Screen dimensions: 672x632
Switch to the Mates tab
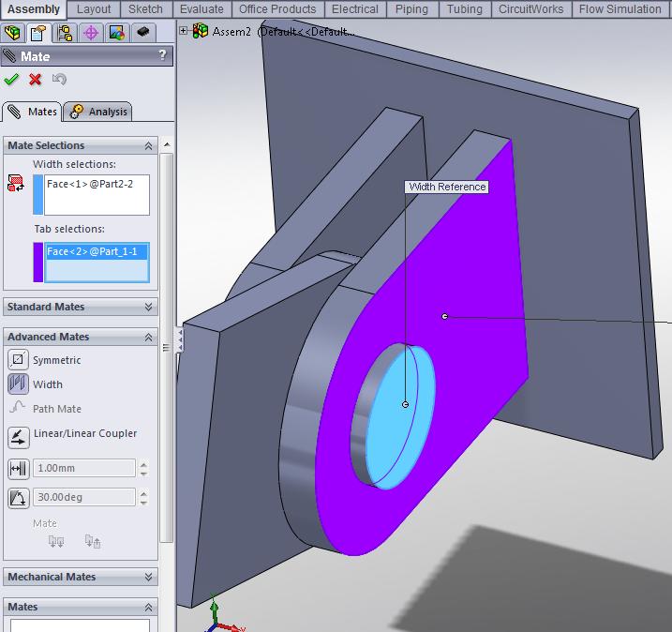point(33,112)
